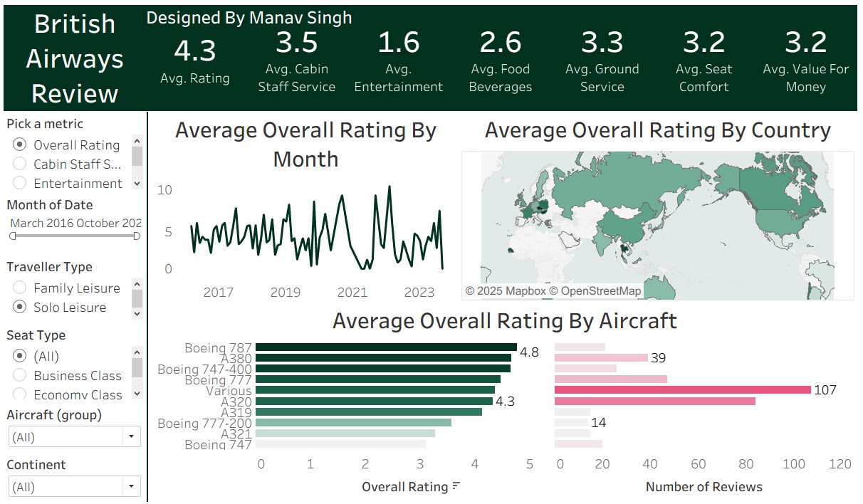Click Traveller Type list up arrow
Image resolution: width=863 pixels, height=504 pixels.
[137, 284]
